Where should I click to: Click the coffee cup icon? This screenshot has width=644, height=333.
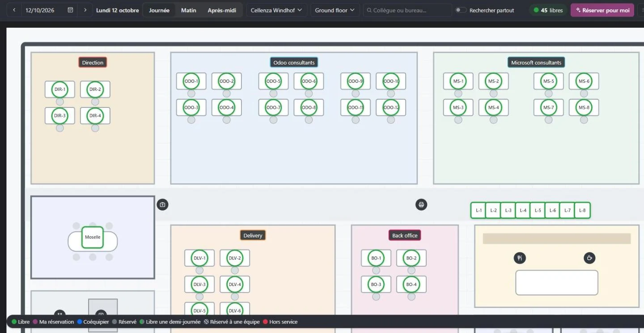(x=589, y=258)
